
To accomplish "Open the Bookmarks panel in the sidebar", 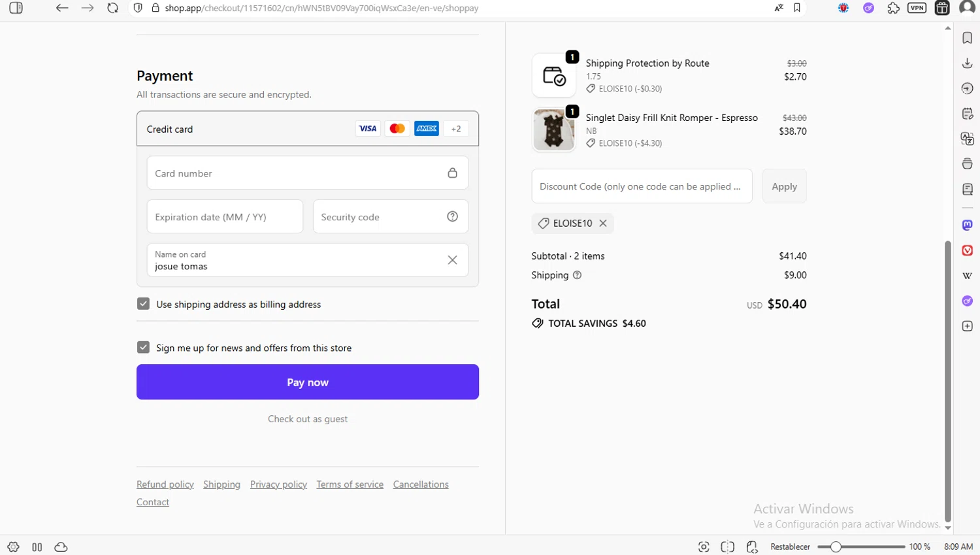I will point(968,38).
